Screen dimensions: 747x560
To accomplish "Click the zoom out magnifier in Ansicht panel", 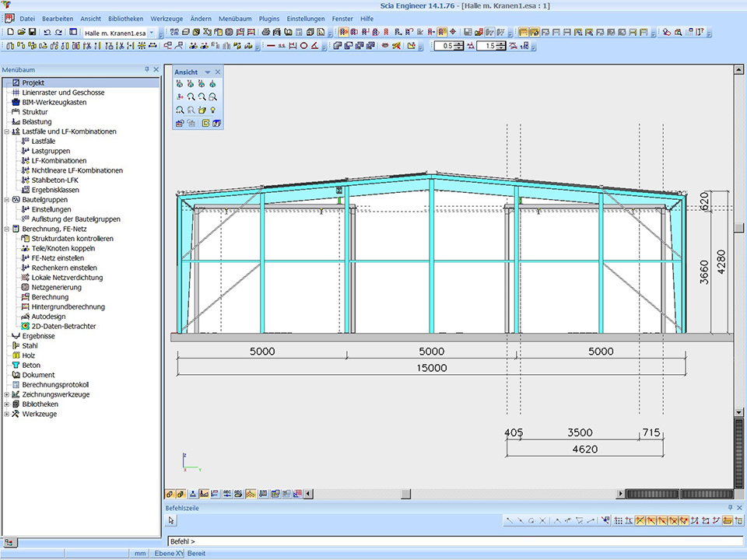I will pos(202,96).
